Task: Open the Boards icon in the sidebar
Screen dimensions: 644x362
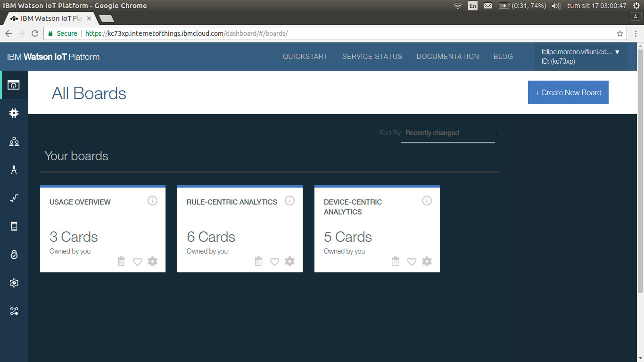Action: pos(14,85)
